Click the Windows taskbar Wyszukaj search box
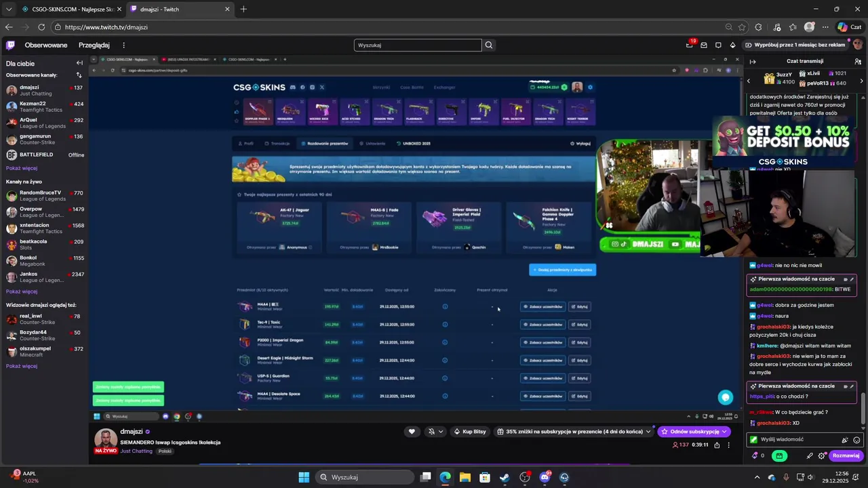The image size is (868, 488). (x=363, y=477)
